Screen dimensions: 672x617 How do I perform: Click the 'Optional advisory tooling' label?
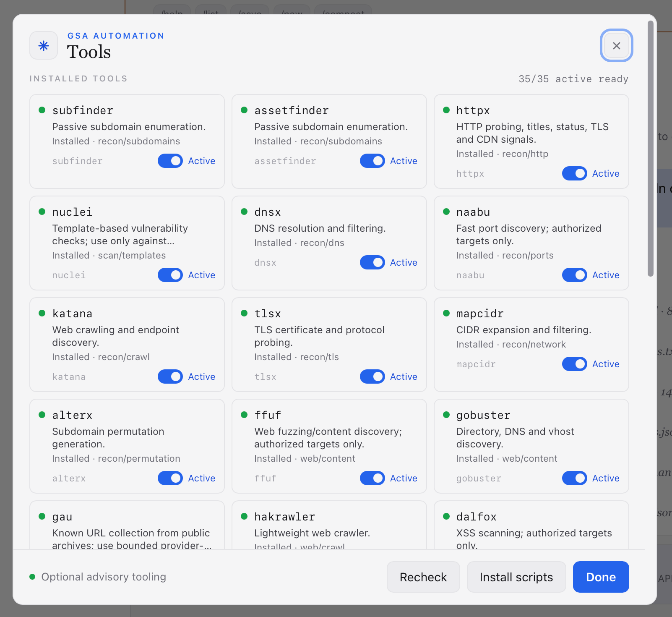pos(104,577)
